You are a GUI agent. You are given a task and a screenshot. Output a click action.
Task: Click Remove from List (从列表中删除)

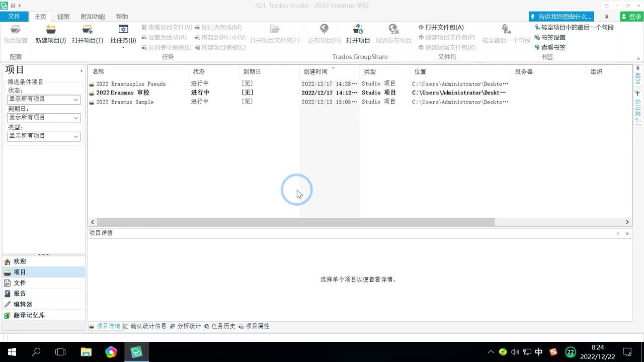point(166,48)
